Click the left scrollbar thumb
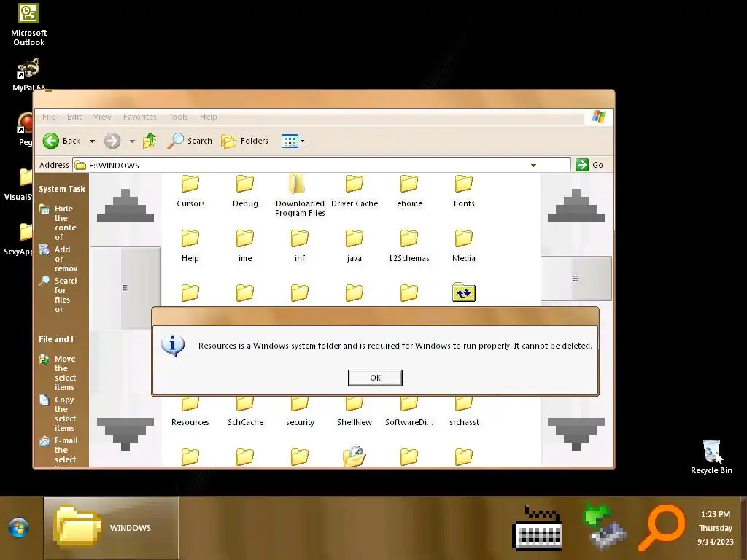This screenshot has height=560, width=747. click(x=125, y=288)
